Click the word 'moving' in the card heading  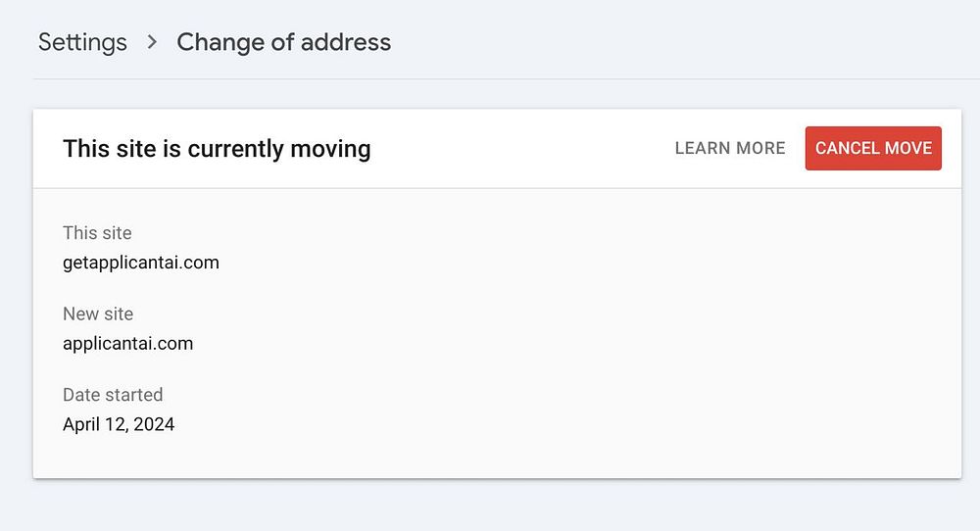tap(330, 149)
